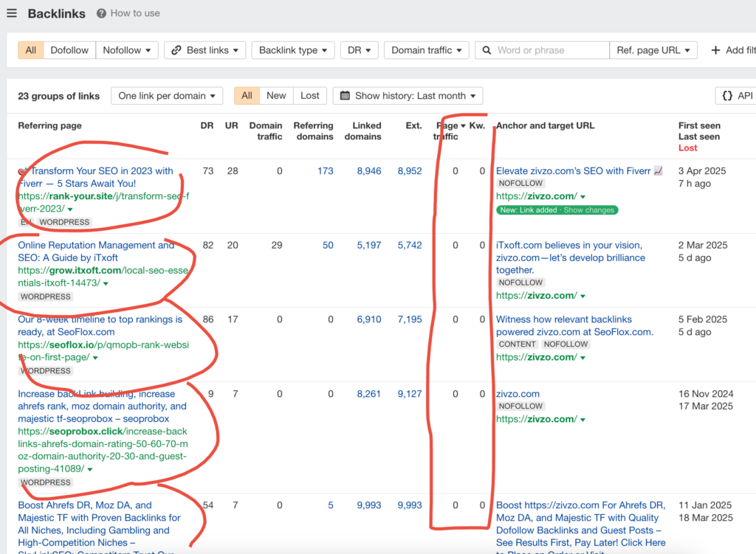The image size is (756, 554).
Task: Click anchor Witness how relevant backlinks
Action: pyautogui.click(x=574, y=325)
